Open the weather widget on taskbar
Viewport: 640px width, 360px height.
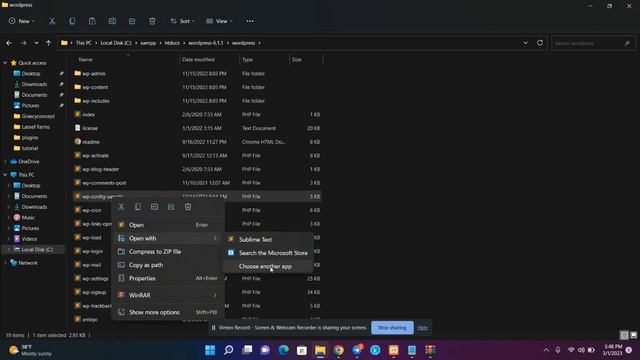coord(31,350)
